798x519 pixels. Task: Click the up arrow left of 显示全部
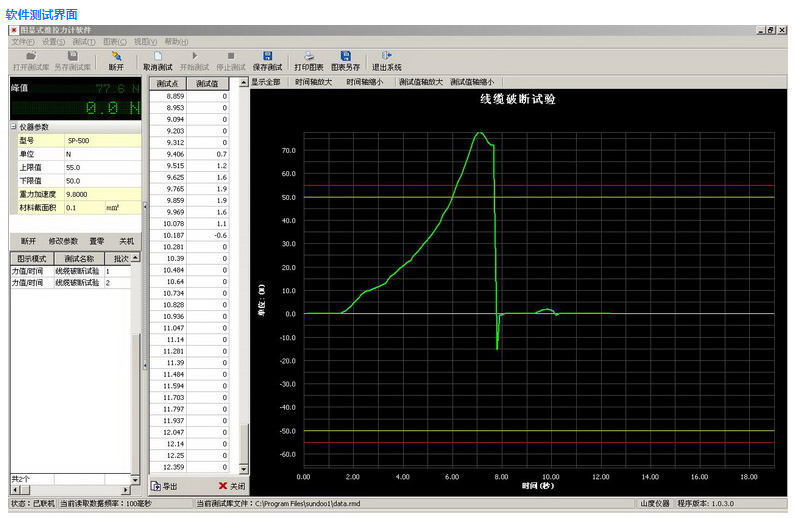pos(244,82)
